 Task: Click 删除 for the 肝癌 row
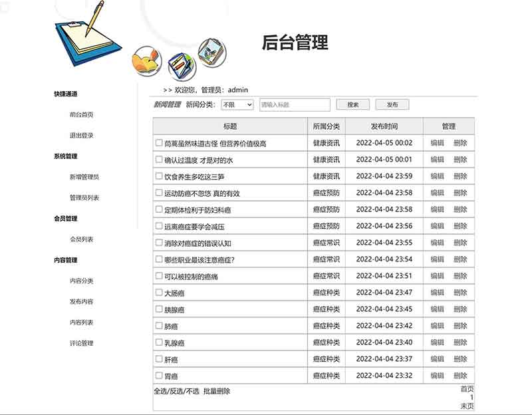460,359
